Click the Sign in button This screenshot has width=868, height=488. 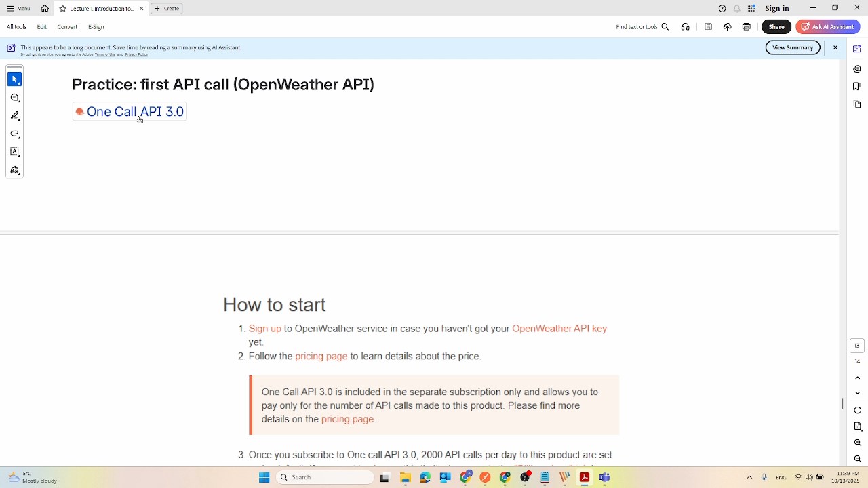[777, 9]
